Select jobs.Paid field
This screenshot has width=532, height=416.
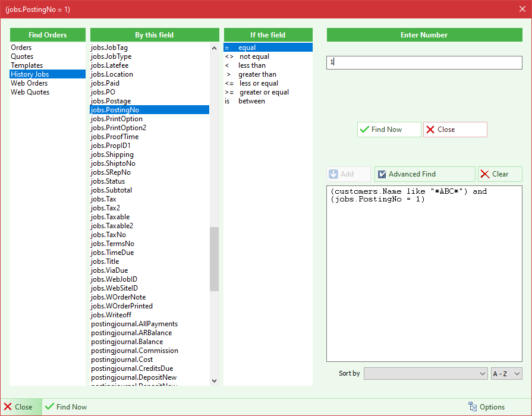coord(150,83)
